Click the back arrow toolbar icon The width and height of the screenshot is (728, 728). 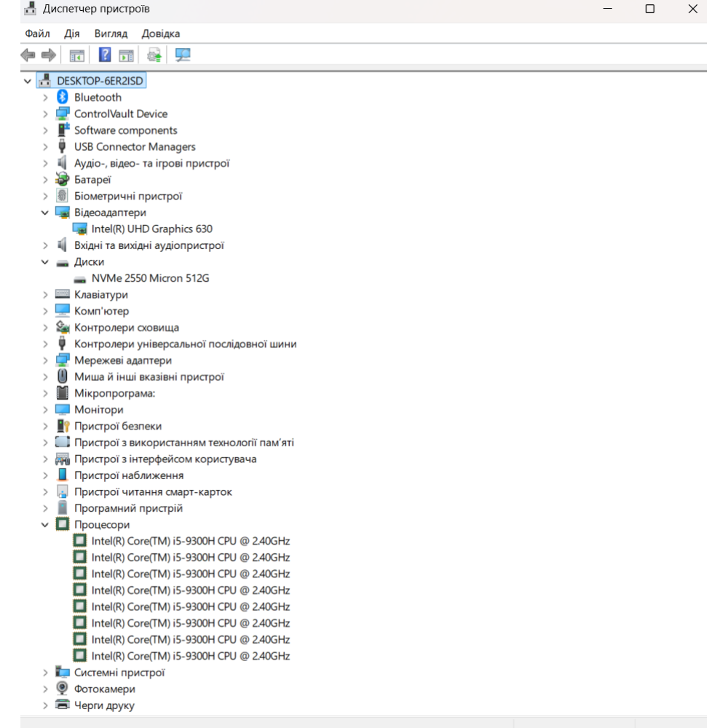pyautogui.click(x=28, y=55)
